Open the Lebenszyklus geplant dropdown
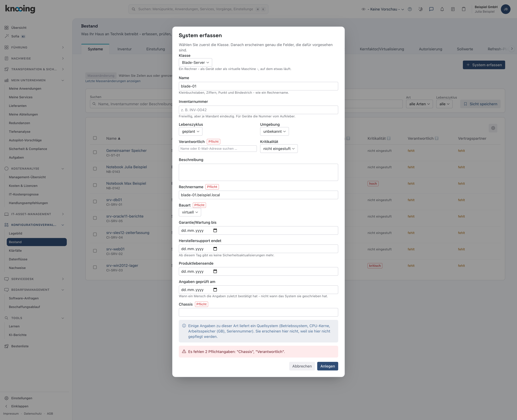517x420 pixels. 190,131
